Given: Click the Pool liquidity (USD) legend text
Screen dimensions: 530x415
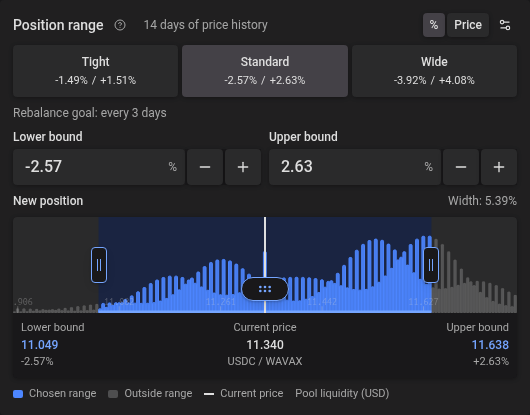Looking at the screenshot, I should 342,393.
